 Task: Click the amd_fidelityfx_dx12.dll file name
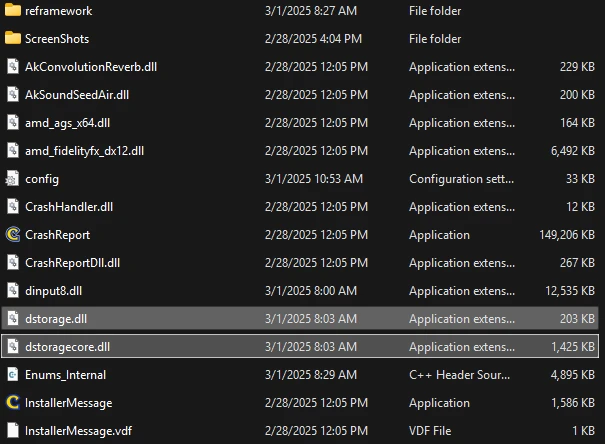[84, 151]
